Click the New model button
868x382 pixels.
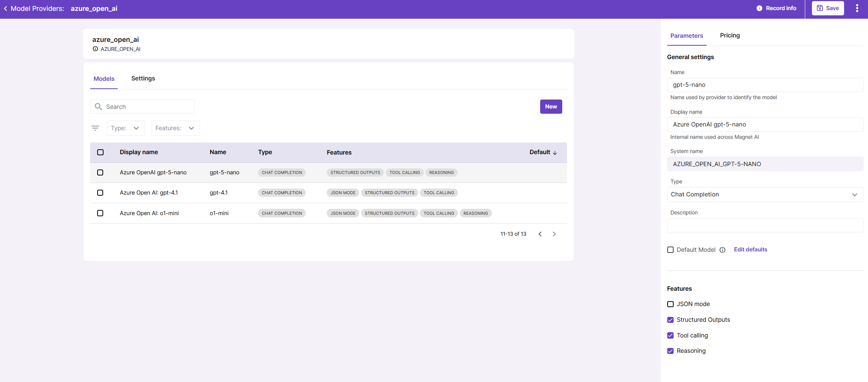point(551,107)
